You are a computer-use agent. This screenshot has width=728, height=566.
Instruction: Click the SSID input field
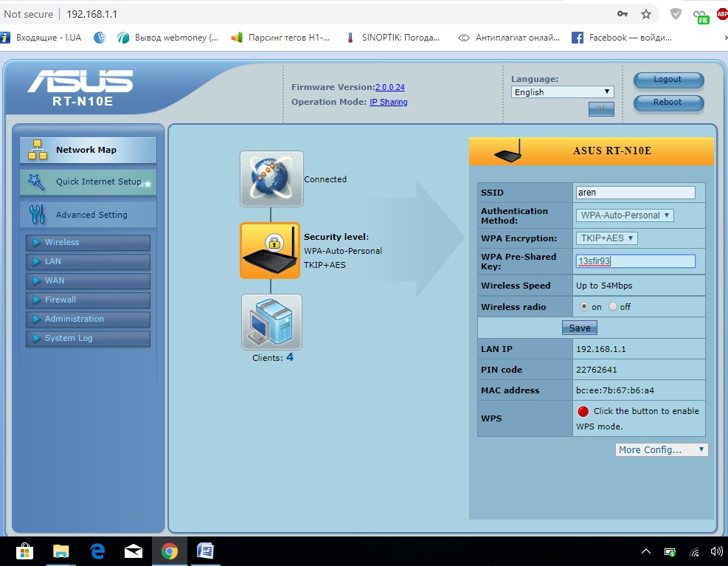[636, 193]
